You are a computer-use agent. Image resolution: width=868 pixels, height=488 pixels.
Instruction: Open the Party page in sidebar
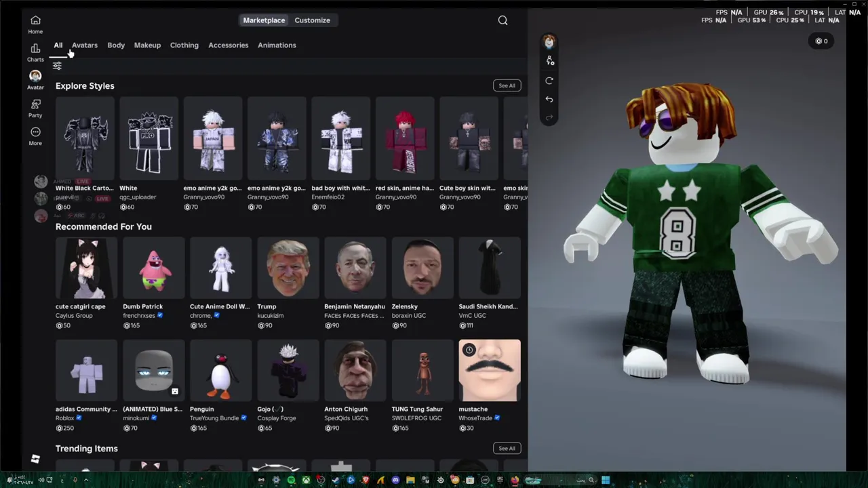pos(35,108)
